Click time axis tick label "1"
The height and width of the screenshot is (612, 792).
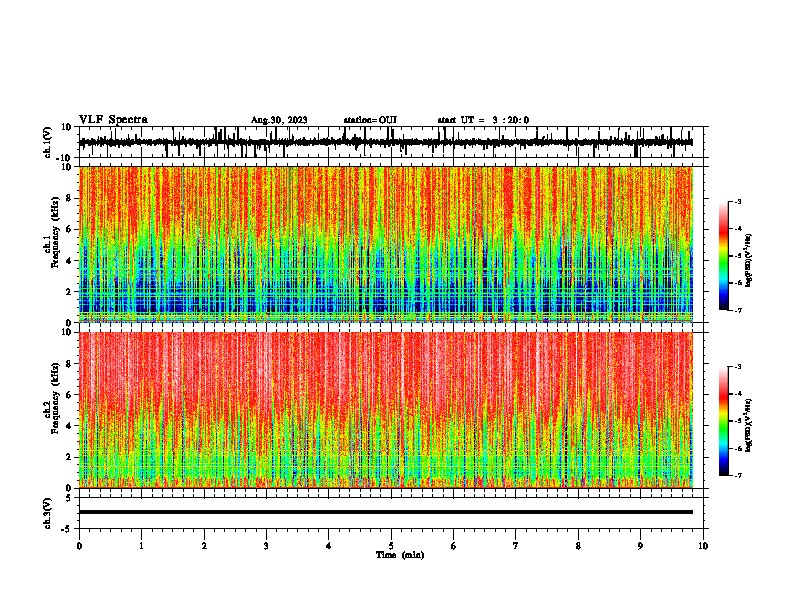(x=142, y=546)
